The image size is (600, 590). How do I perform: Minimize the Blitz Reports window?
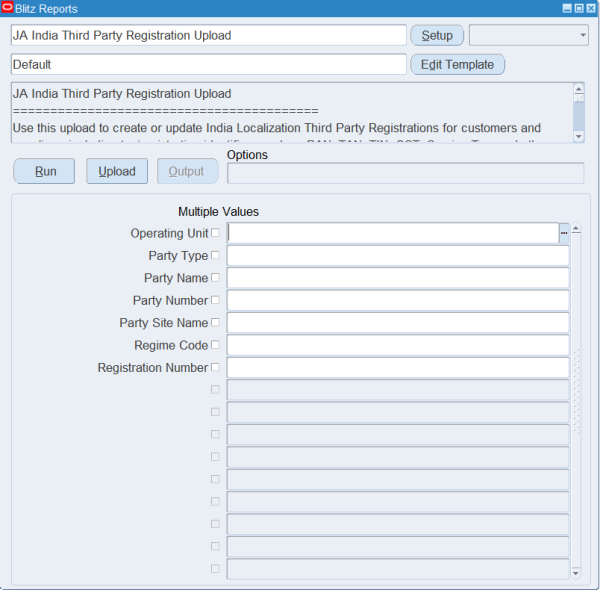click(567, 8)
